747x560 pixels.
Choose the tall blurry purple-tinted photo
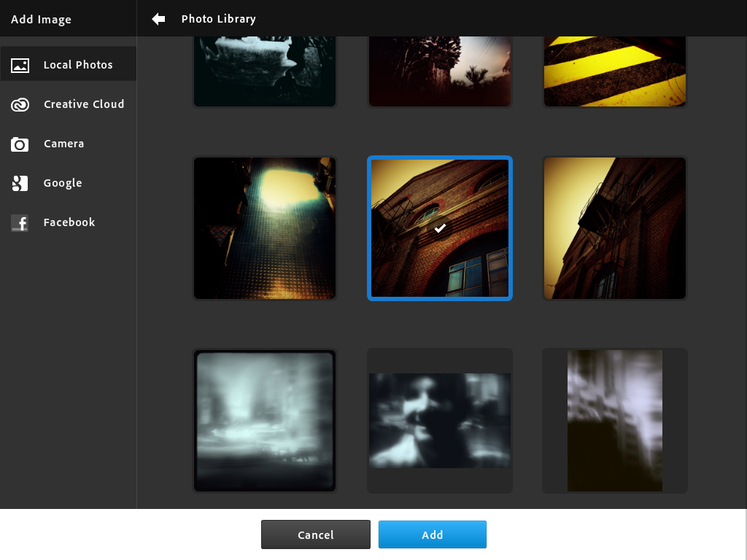(615, 421)
